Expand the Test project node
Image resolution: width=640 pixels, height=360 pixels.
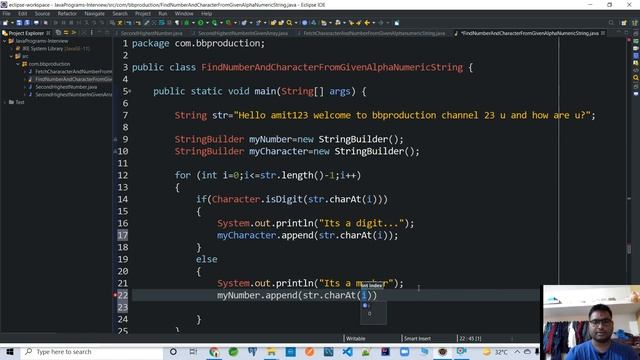point(4,102)
